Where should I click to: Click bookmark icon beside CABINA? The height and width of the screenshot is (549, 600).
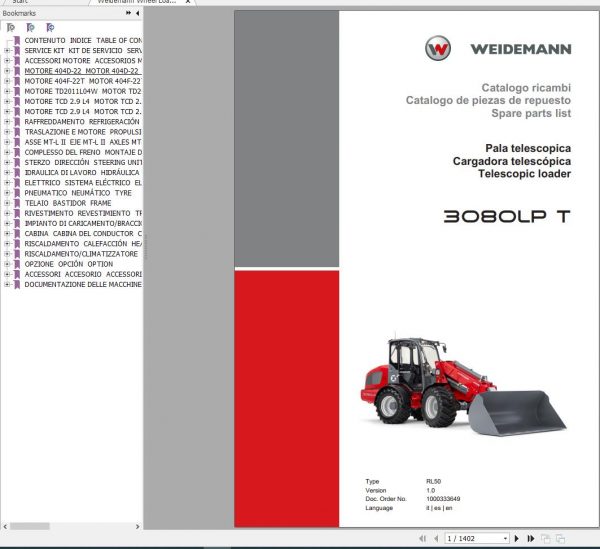17,233
